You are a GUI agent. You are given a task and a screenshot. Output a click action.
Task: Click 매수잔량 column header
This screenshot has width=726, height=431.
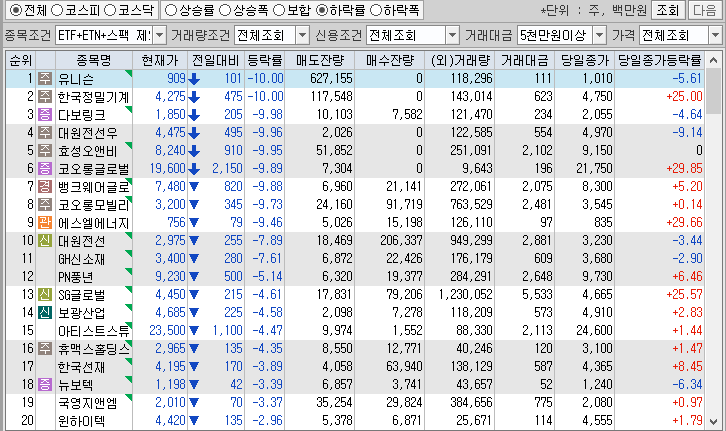point(389,60)
